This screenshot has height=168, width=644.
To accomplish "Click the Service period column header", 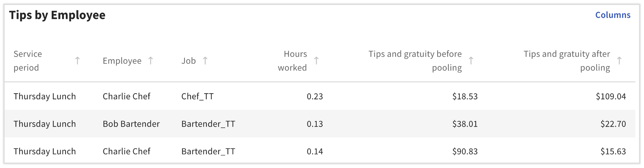I will (28, 61).
